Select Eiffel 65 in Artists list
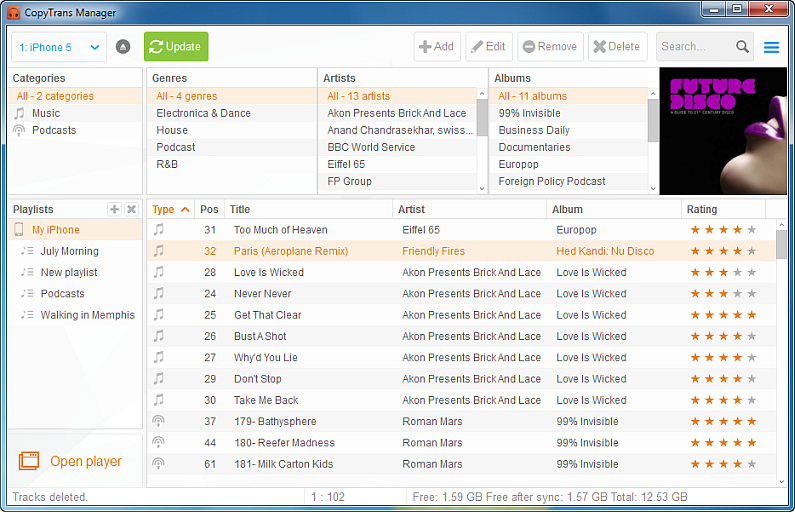The image size is (795, 512). coord(398,164)
